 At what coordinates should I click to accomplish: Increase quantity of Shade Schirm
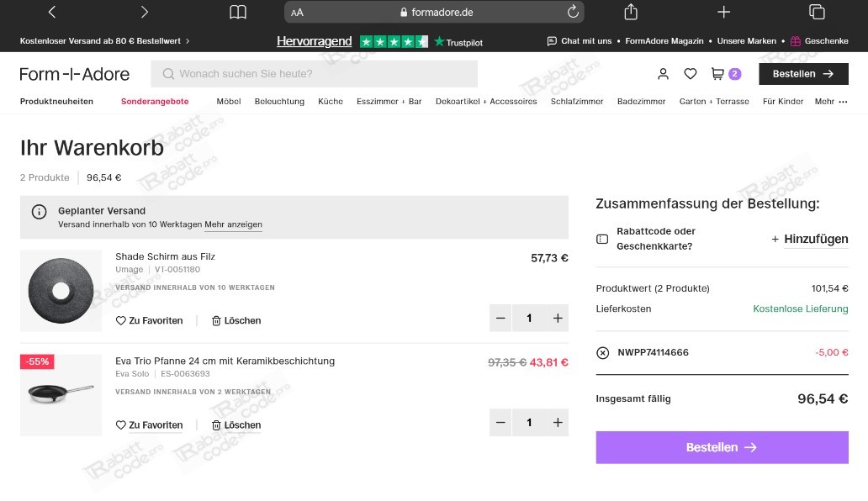click(x=558, y=318)
